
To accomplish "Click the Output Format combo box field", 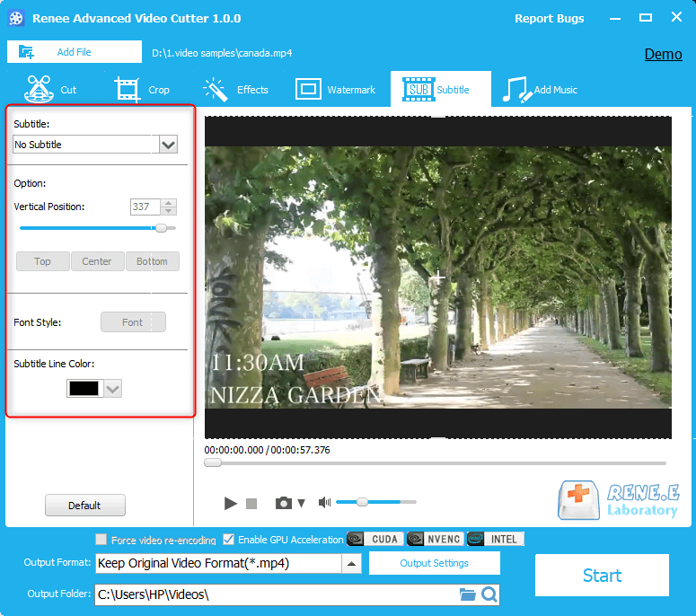I will 218,564.
